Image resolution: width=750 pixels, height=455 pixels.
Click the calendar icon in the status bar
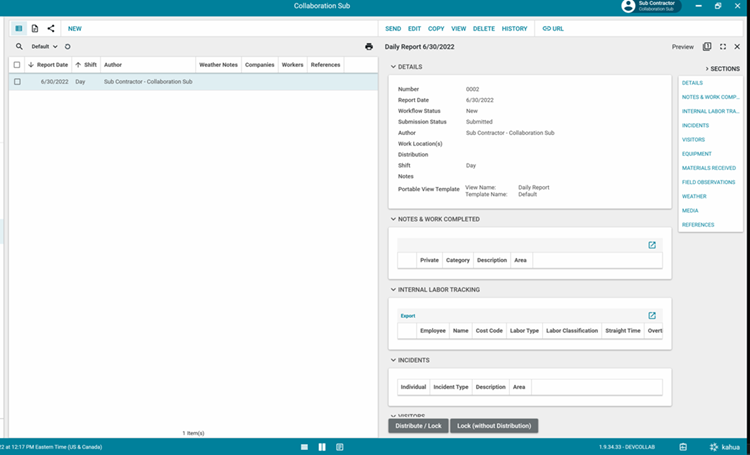point(683,446)
